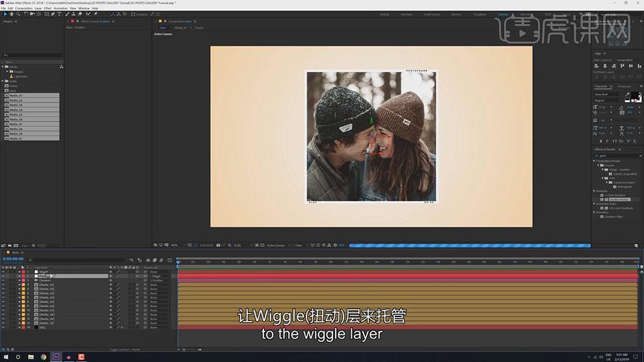This screenshot has height=362, width=644.
Task: Choose the Pen tool
Action: [x=53, y=14]
